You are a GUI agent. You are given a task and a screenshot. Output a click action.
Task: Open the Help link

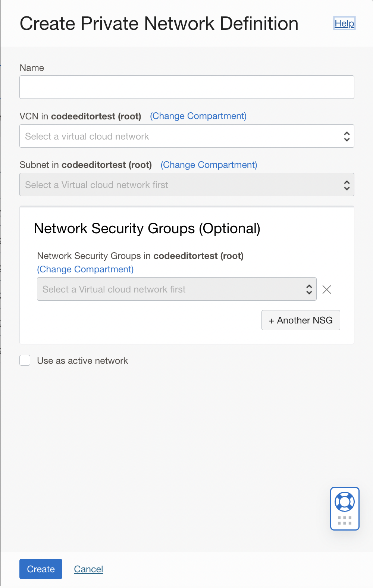tap(344, 23)
